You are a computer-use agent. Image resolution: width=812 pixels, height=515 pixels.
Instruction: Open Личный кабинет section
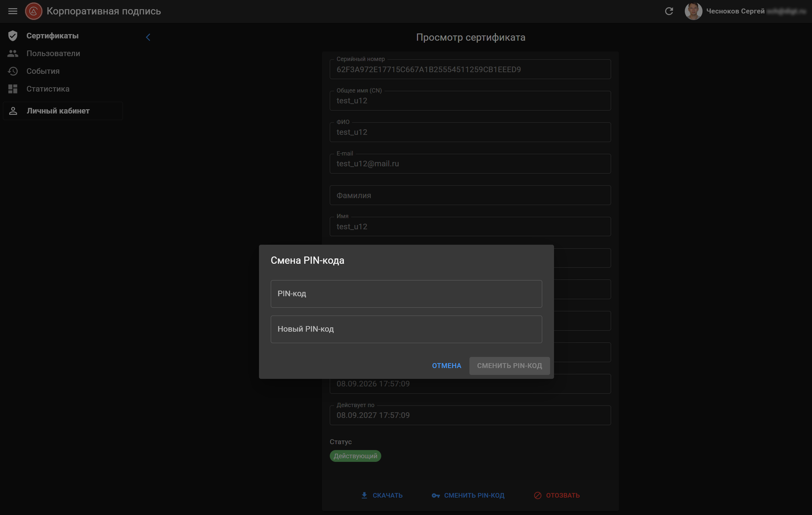tap(63, 111)
